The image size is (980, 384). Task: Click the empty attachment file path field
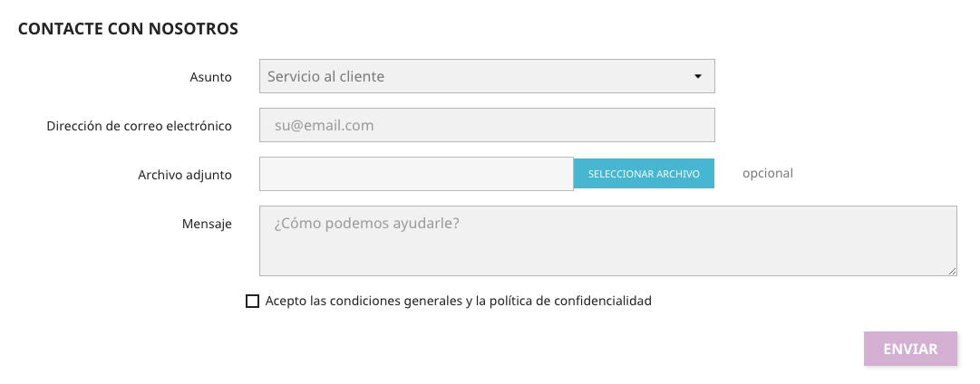[416, 174]
